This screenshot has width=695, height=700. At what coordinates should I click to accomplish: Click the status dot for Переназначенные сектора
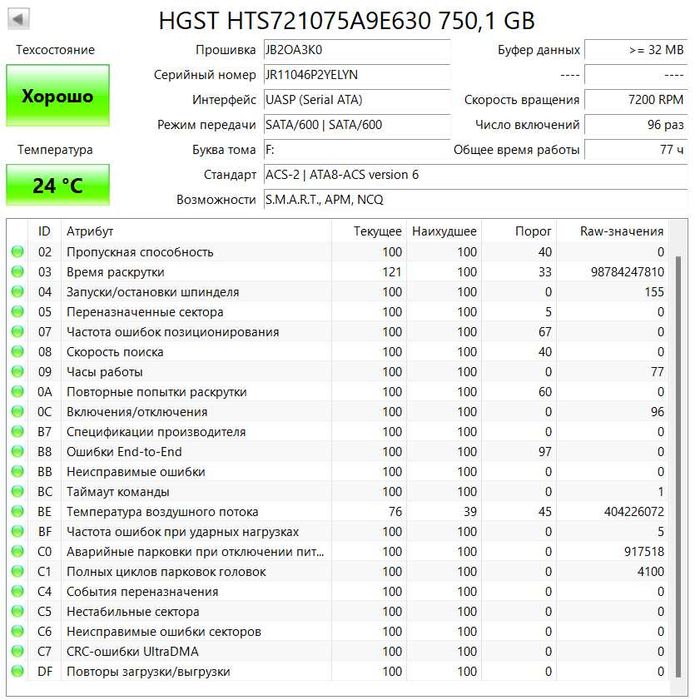click(x=17, y=312)
